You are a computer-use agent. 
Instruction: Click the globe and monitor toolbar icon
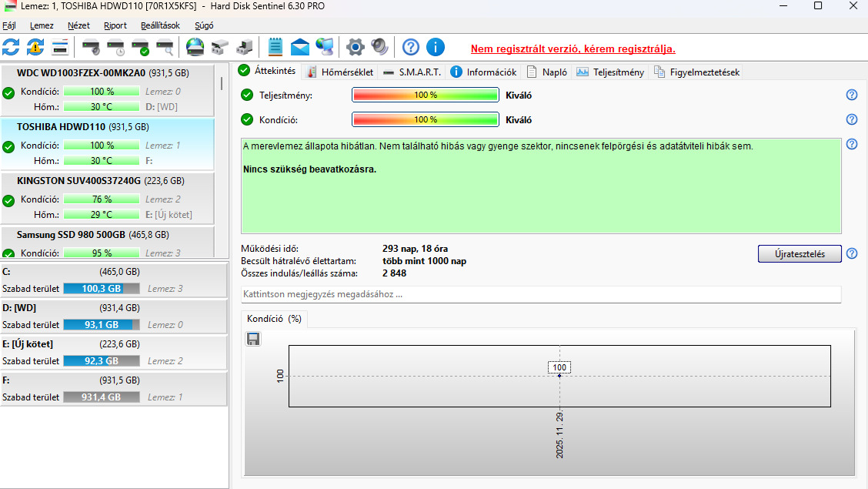[x=325, y=47]
